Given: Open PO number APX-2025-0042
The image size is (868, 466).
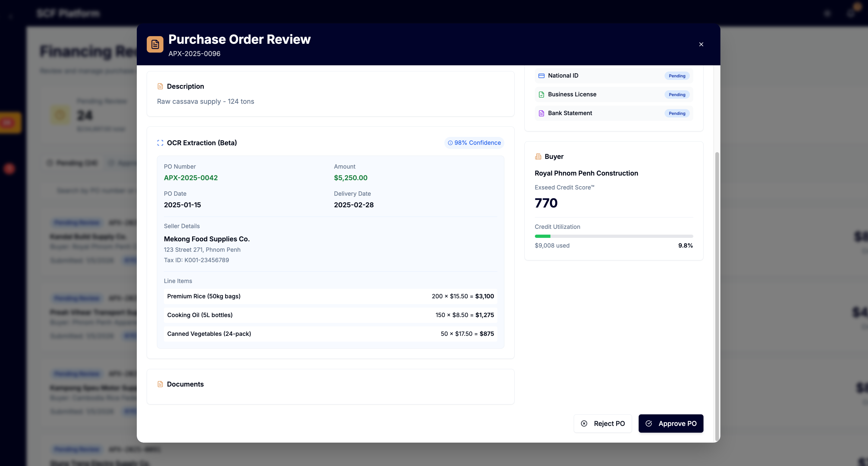Looking at the screenshot, I should (191, 178).
